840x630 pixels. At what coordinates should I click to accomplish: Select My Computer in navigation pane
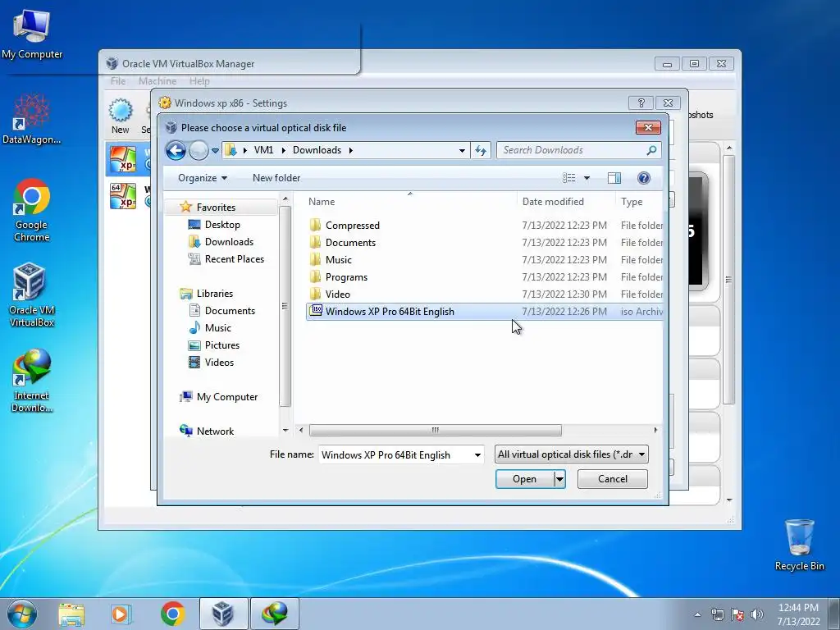(226, 397)
